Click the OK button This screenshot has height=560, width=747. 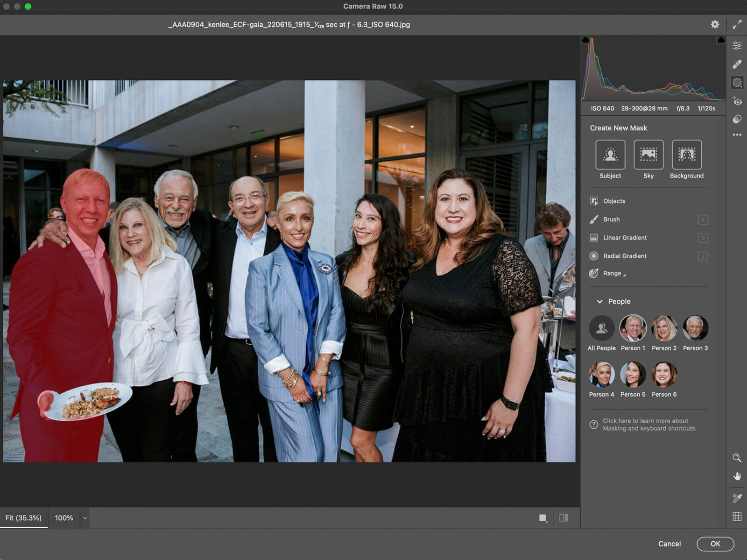[715, 544]
